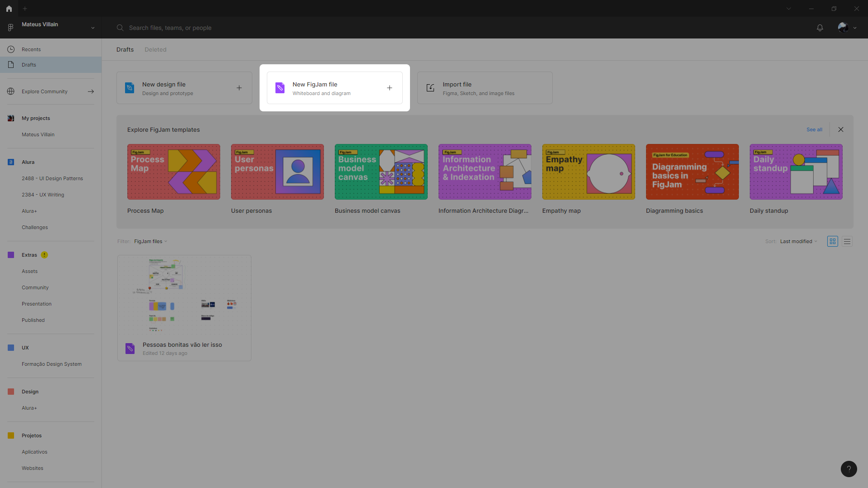Open the FigJam files filter dropdown
The image size is (868, 488).
(x=150, y=241)
